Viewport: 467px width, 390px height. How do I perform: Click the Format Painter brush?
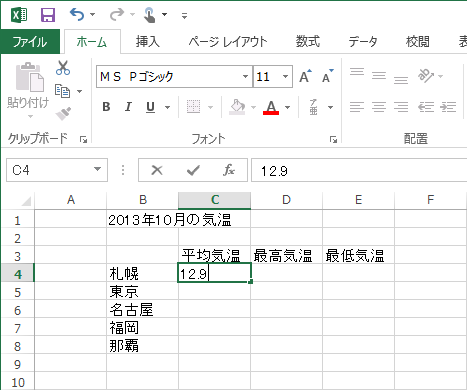pos(63,113)
